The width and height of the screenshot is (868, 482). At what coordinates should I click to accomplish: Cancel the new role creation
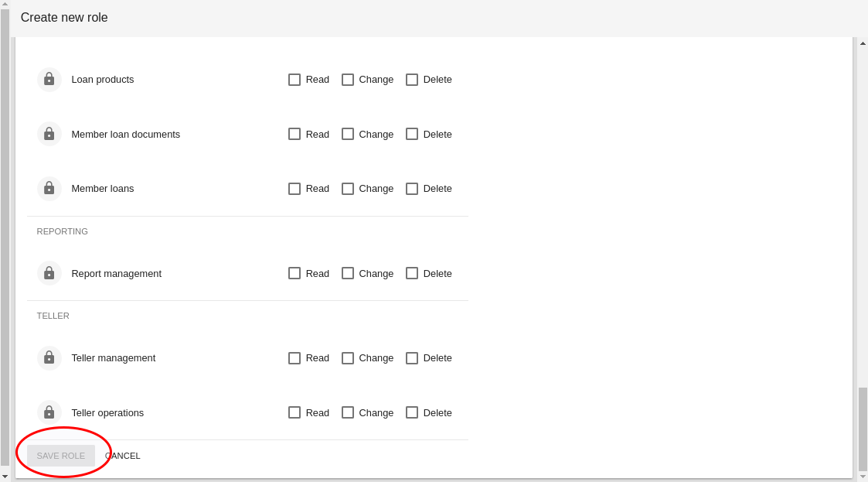122,456
